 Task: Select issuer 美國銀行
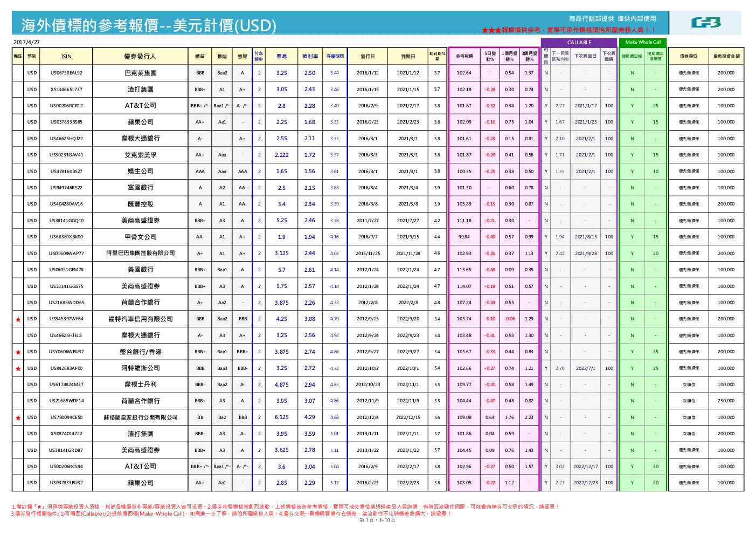[141, 270]
